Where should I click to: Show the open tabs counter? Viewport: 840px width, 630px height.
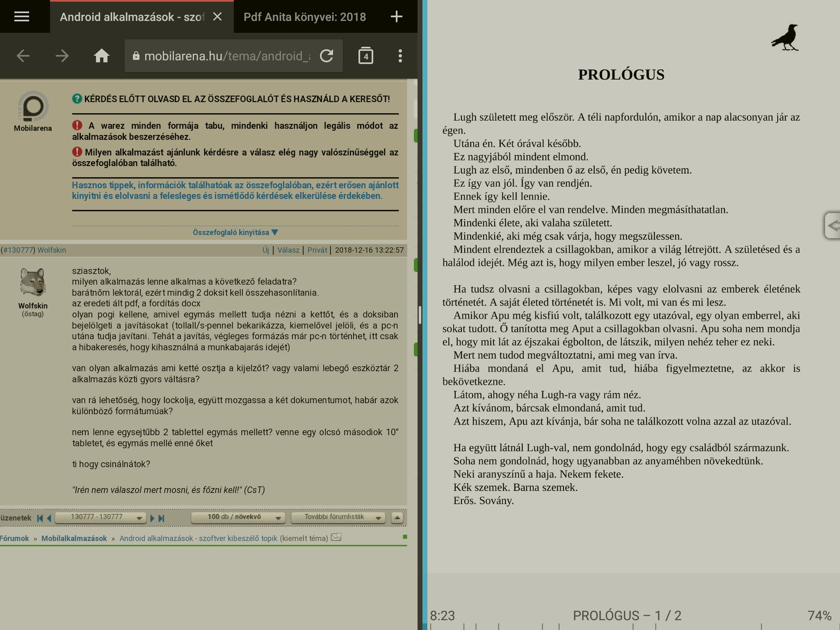(x=366, y=56)
